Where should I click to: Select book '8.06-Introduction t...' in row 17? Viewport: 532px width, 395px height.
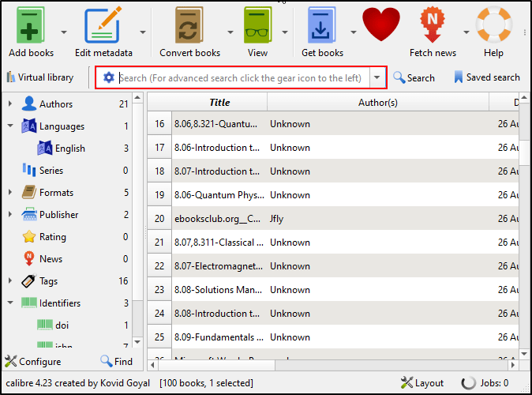click(x=217, y=148)
